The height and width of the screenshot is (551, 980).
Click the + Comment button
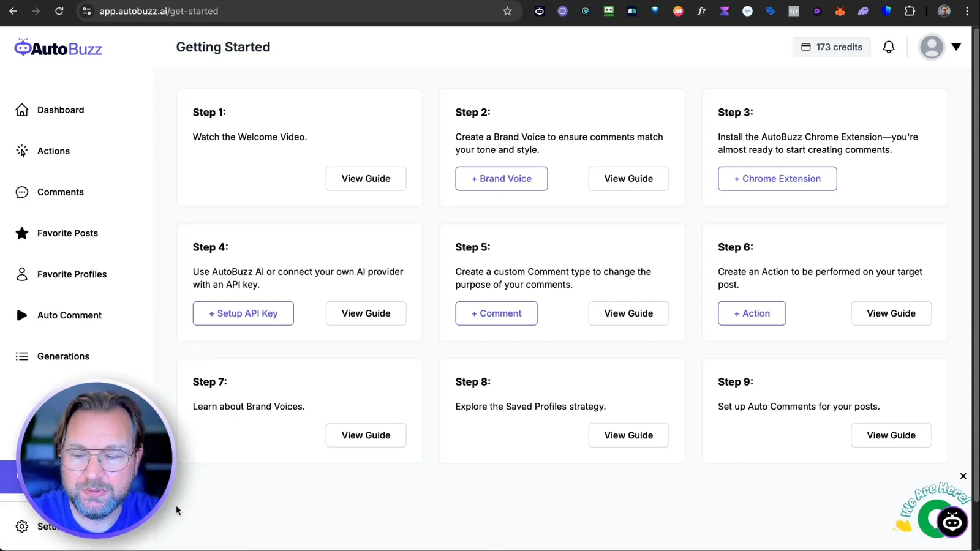(496, 313)
